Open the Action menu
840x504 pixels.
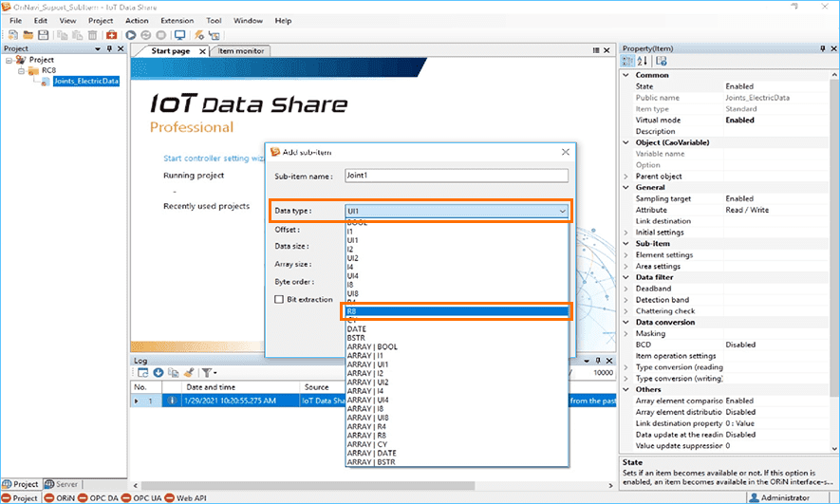click(x=137, y=21)
